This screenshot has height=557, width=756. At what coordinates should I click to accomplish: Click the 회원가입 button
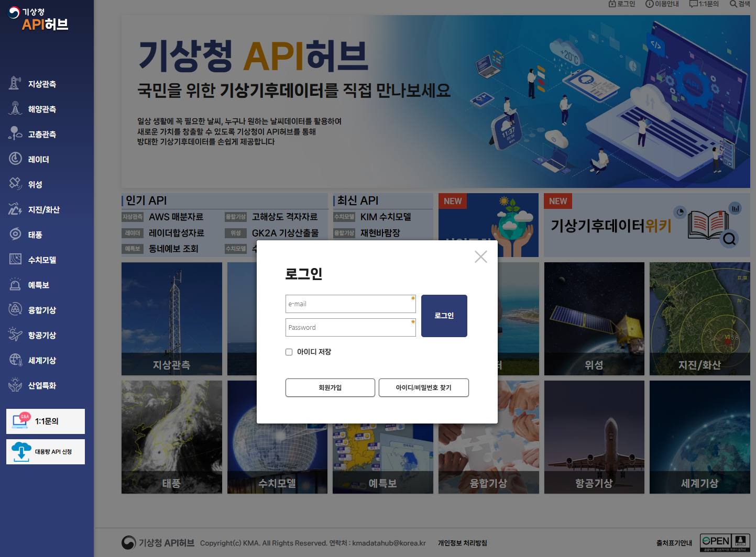pos(330,387)
